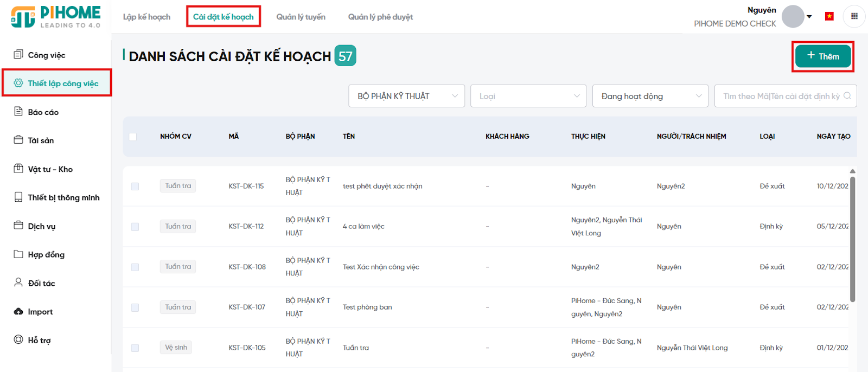Open Vật tư - Kho warehouse icon
This screenshot has width=868, height=372.
point(18,168)
